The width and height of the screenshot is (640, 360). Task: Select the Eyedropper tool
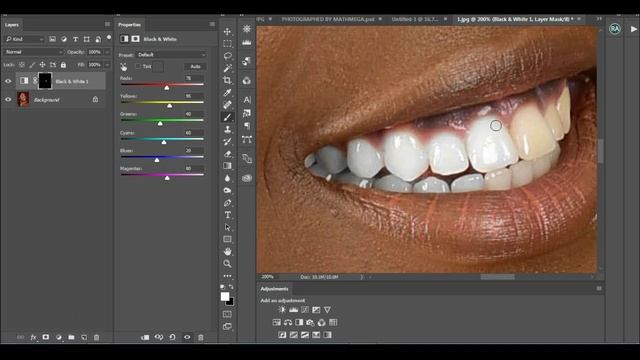coord(227,93)
